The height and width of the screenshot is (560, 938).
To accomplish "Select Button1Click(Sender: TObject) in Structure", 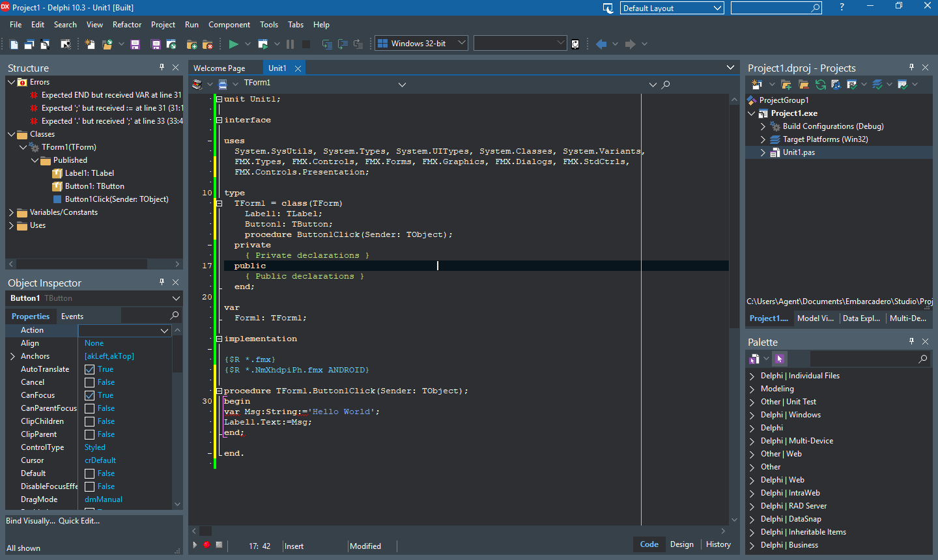I will pyautogui.click(x=117, y=199).
